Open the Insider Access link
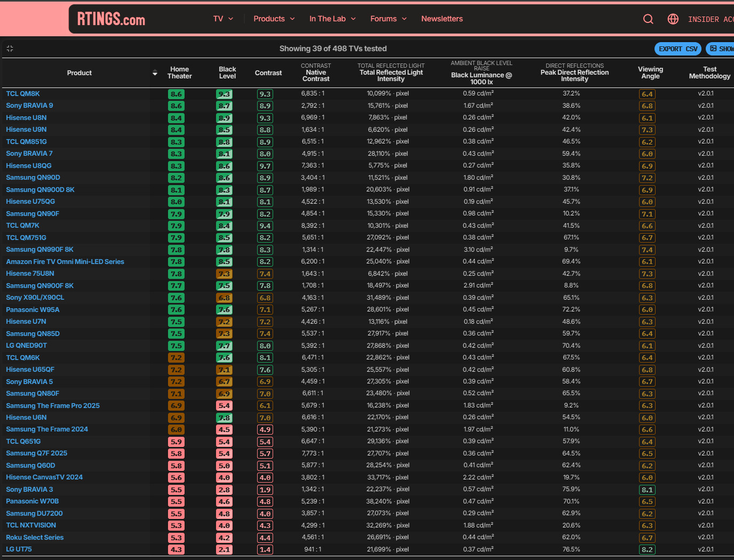 711,19
